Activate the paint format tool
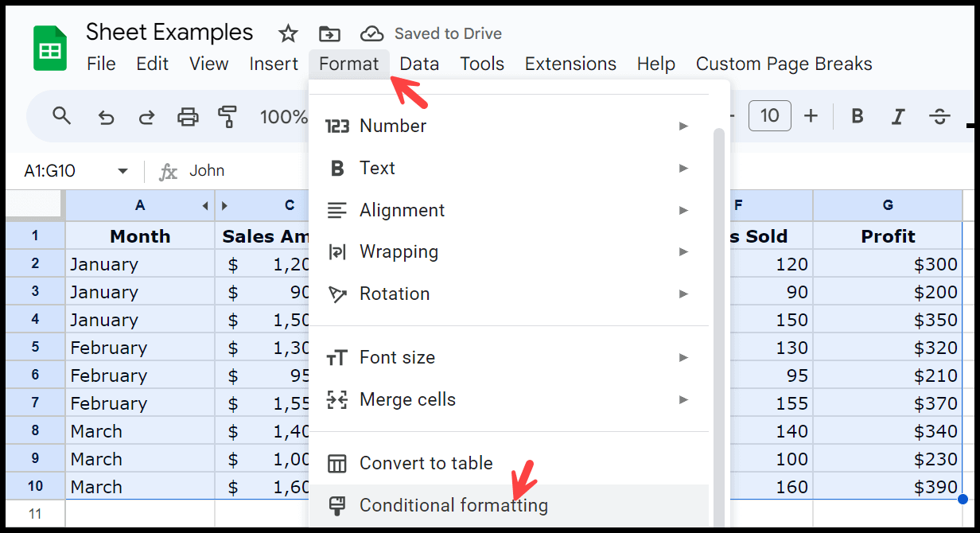Viewport: 980px width, 533px height. [x=228, y=117]
